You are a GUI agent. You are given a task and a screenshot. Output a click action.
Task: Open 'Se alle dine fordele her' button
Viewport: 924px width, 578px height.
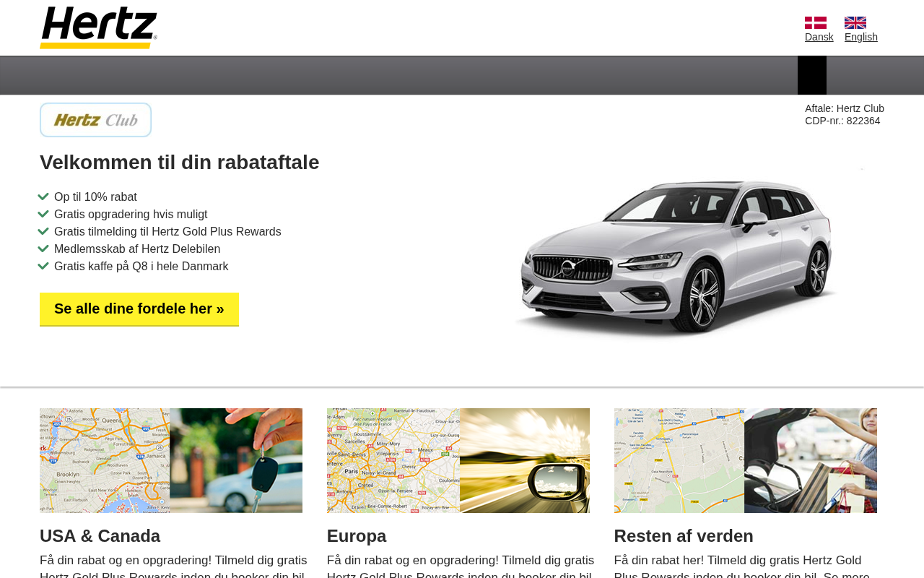click(x=139, y=309)
